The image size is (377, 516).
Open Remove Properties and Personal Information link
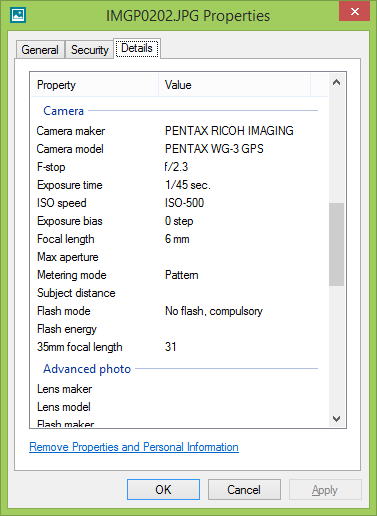pos(134,447)
